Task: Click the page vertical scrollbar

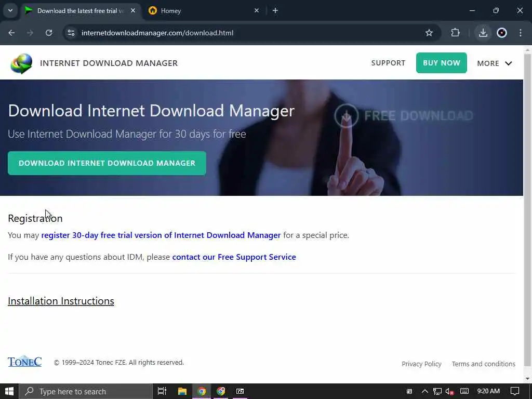Action: pyautogui.click(x=527, y=210)
